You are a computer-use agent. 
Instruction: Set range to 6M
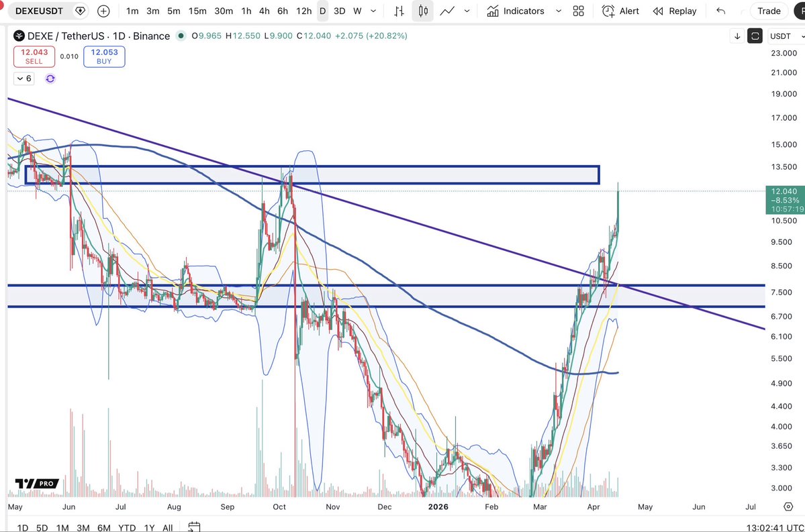point(103,527)
